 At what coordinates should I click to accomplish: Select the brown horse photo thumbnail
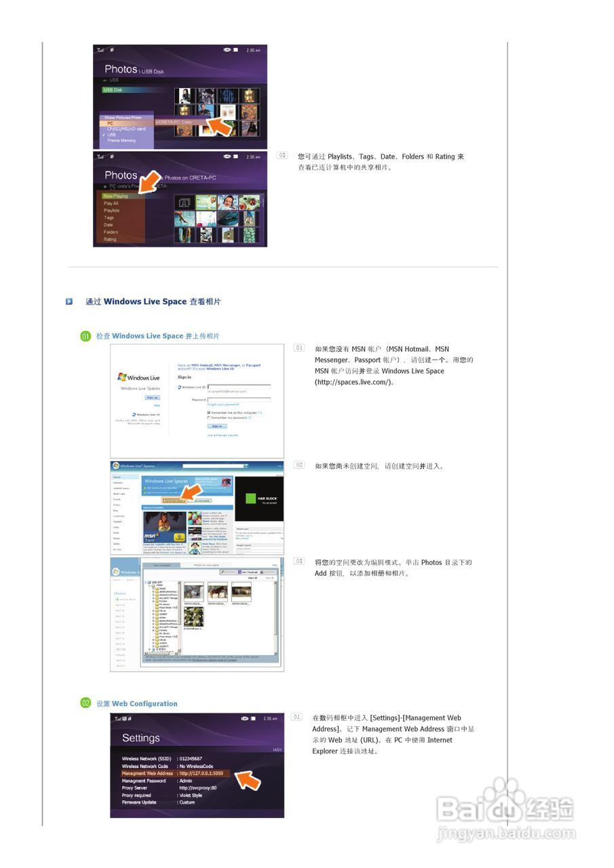218,592
